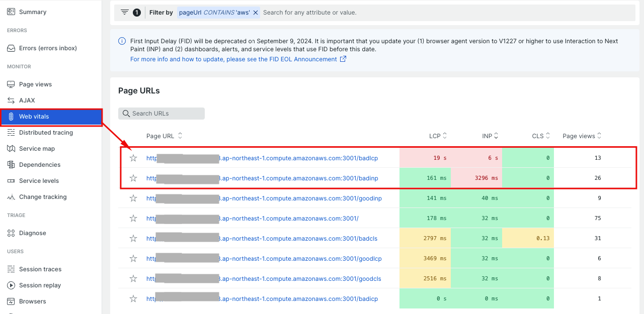644x314 pixels.
Task: Star the badlcp page URL
Action: pos(133,158)
